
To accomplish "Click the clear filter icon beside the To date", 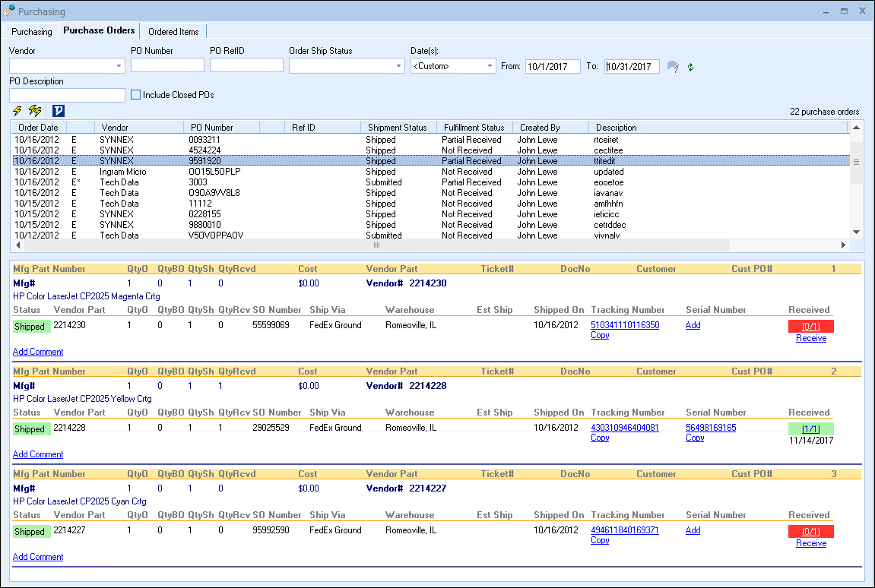I will (672, 67).
